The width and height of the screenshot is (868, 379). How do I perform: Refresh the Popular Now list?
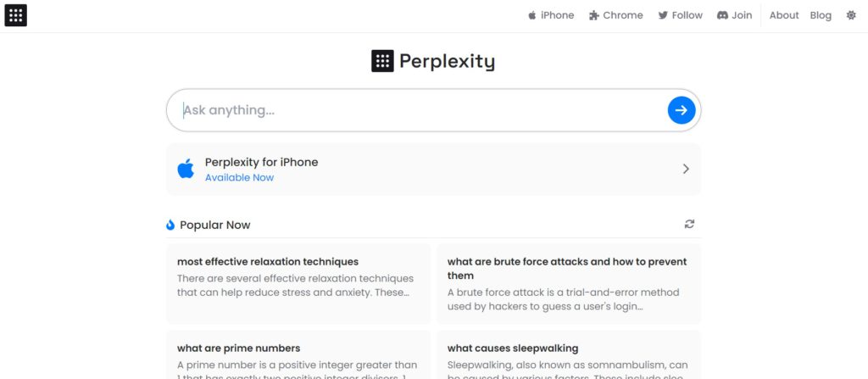click(689, 224)
